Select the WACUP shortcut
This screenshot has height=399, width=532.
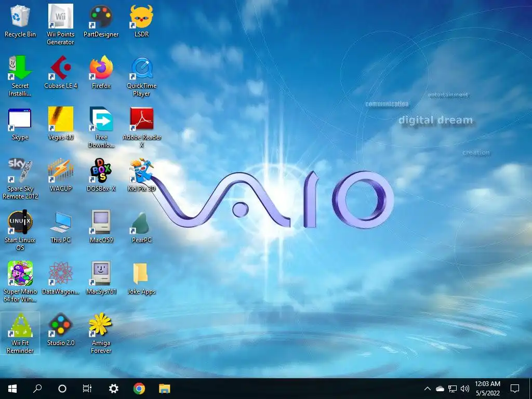pos(60,170)
